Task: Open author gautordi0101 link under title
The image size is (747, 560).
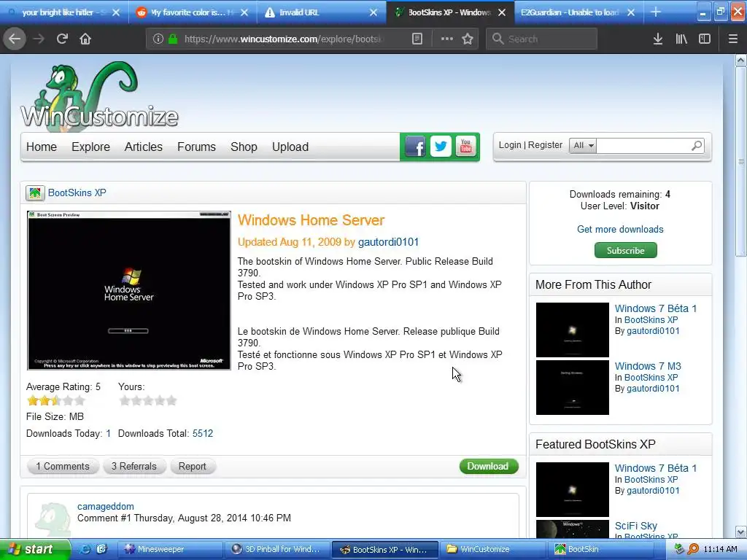Action: tap(388, 242)
